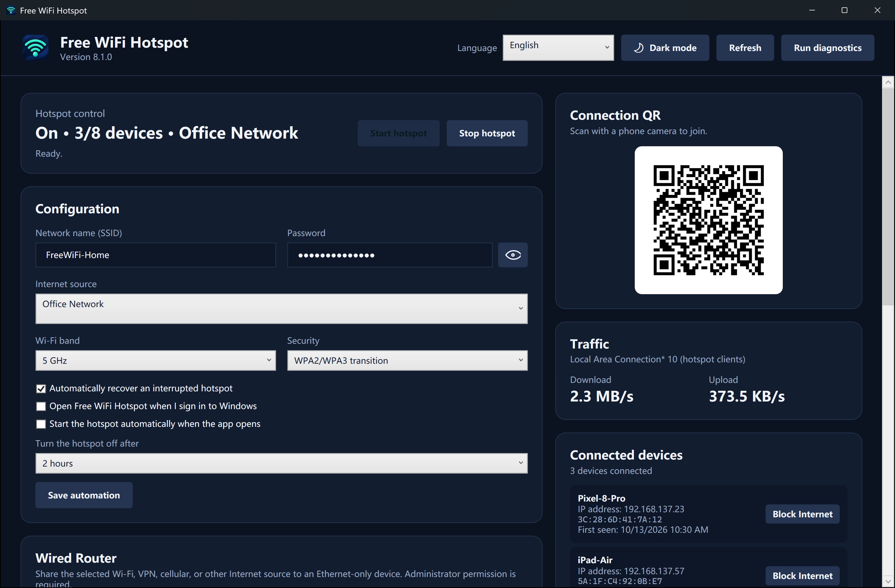Click the scrollbar down arrow
Screen dimensions: 895x588
888,581
